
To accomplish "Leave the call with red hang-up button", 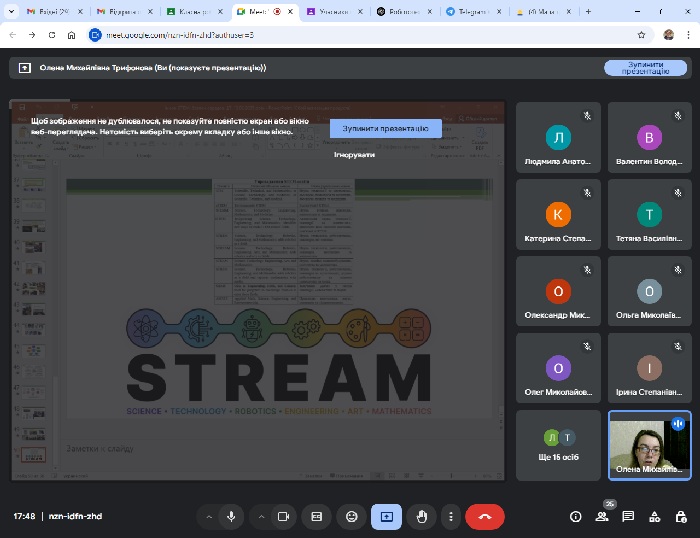I will pos(485,516).
